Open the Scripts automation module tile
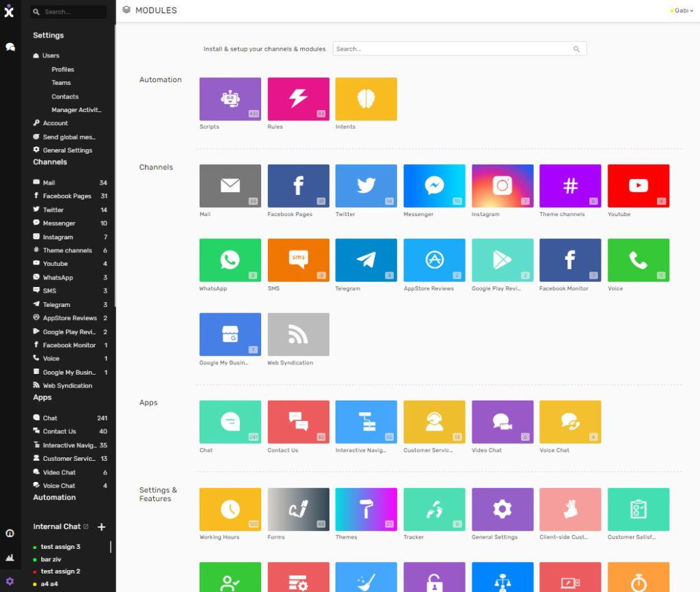 pyautogui.click(x=230, y=98)
